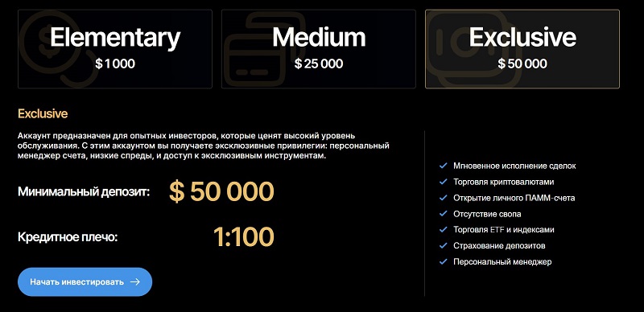Click the 1:100 leverage value

pos(244,237)
